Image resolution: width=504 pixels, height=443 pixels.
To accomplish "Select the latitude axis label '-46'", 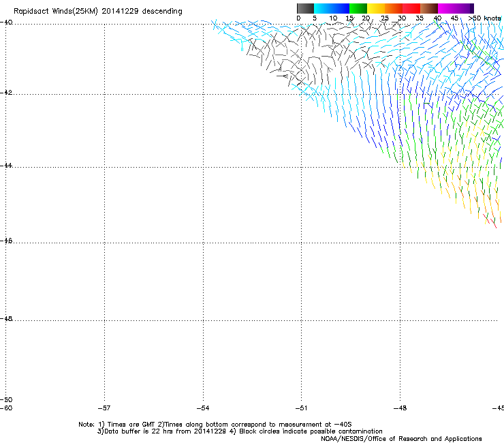I will click(6, 241).
